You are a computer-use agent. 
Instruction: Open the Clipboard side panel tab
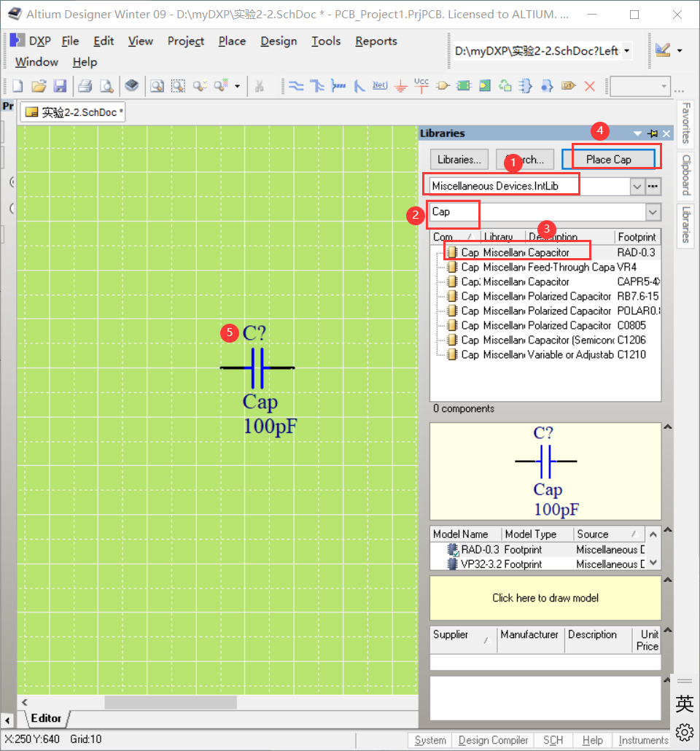(x=686, y=175)
